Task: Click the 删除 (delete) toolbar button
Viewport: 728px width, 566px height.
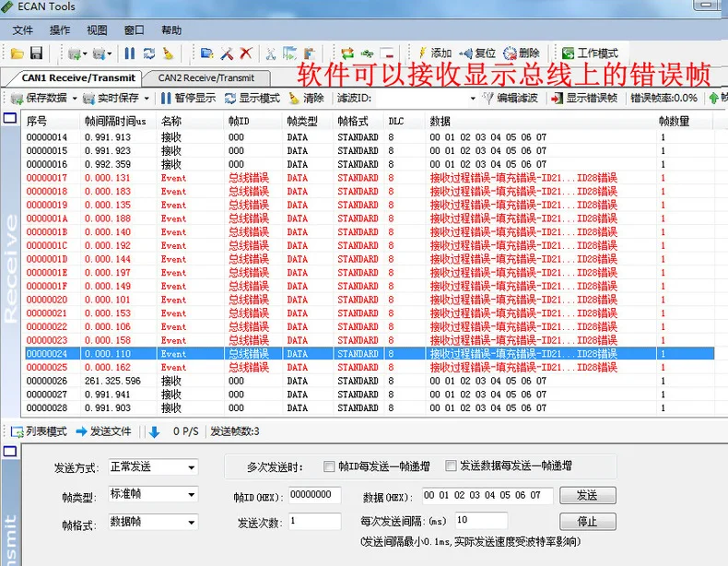Action: [522, 53]
